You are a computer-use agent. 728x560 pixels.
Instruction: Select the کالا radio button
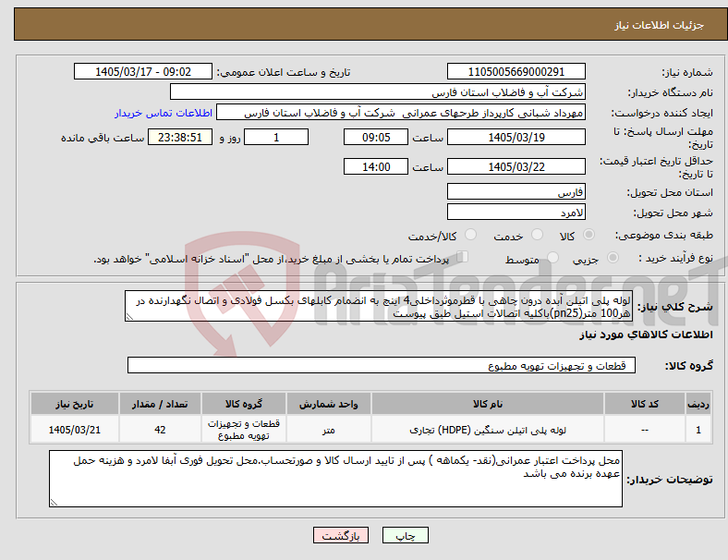click(x=588, y=235)
